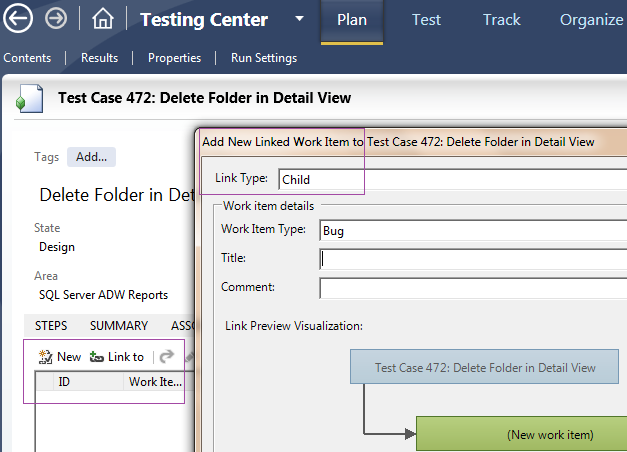Click the Add tags button
627x452 pixels.
point(91,157)
